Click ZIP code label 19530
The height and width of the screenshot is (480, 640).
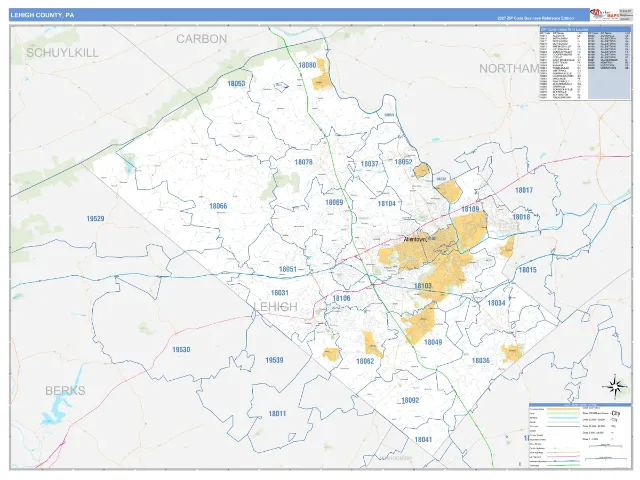click(x=181, y=350)
